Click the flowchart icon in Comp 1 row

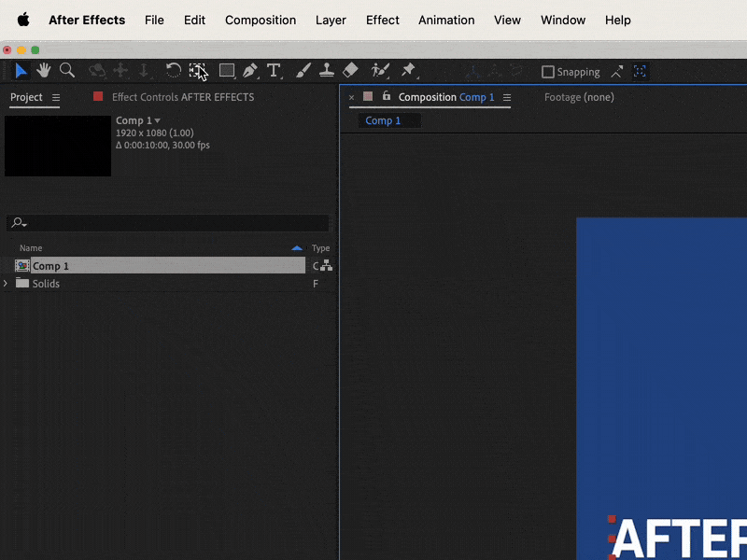326,266
